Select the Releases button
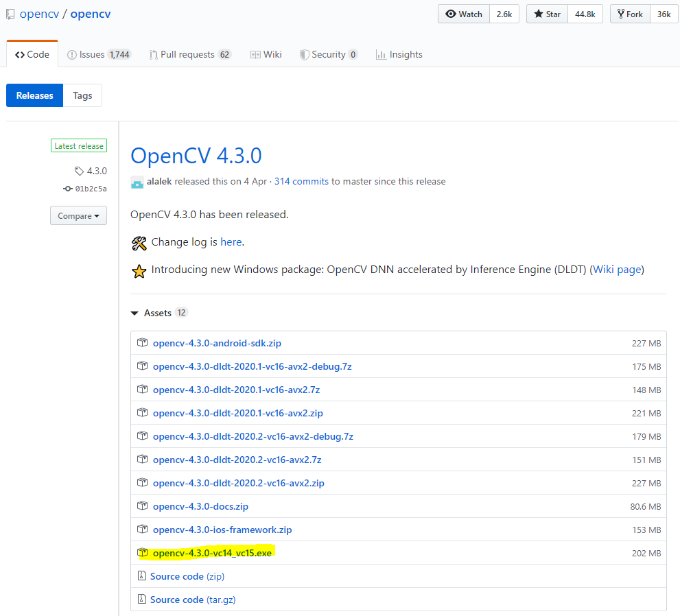 point(35,95)
